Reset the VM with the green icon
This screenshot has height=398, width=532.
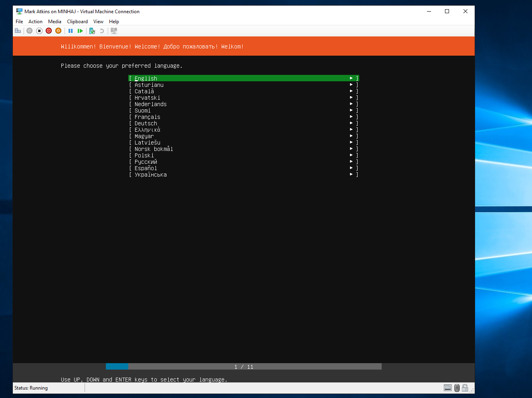[x=80, y=31]
